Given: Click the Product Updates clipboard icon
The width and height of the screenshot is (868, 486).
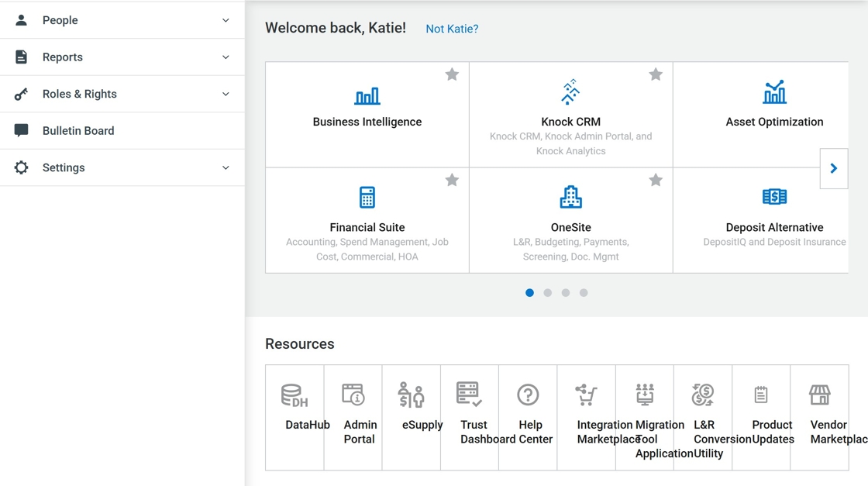Looking at the screenshot, I should pyautogui.click(x=761, y=395).
